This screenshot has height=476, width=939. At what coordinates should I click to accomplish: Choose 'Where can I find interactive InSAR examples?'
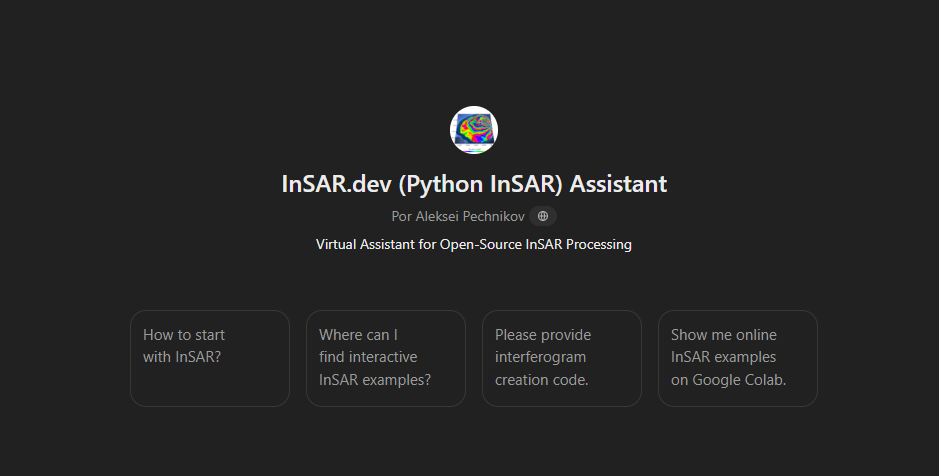point(385,358)
